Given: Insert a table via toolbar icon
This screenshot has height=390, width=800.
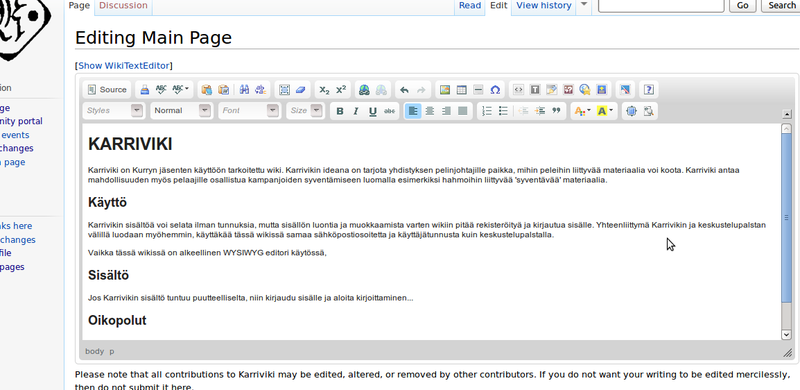Looking at the screenshot, I should point(461,90).
